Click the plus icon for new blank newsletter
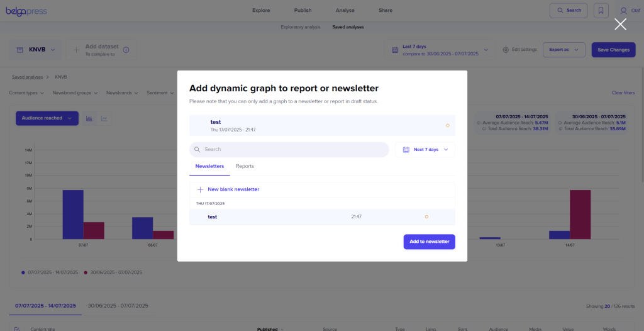The height and width of the screenshot is (331, 644). tap(201, 189)
